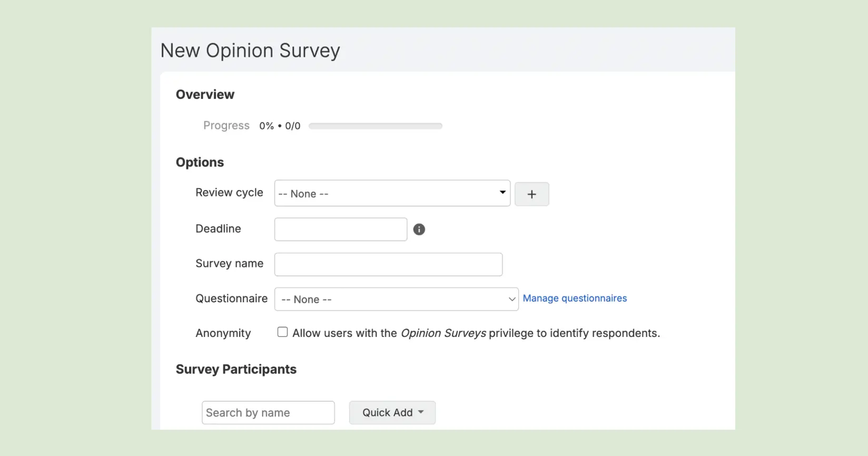Click the Survey Participants heading
This screenshot has width=868, height=456.
tap(236, 369)
